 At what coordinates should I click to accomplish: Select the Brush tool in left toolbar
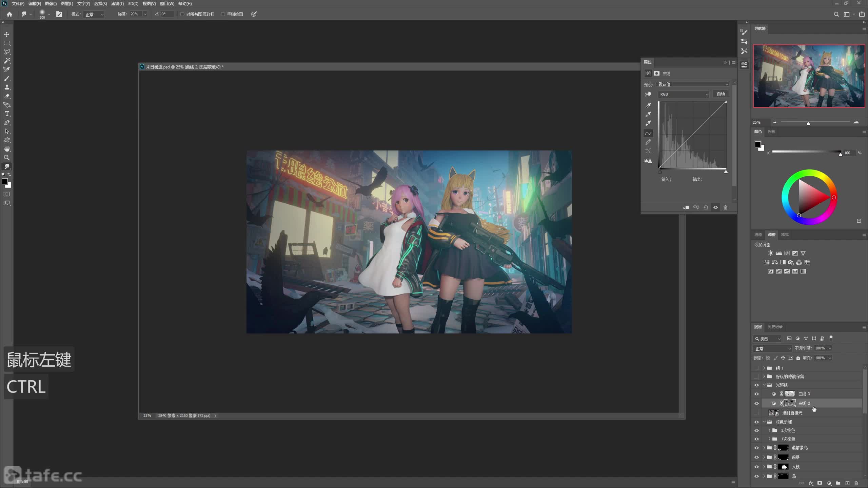tap(7, 78)
